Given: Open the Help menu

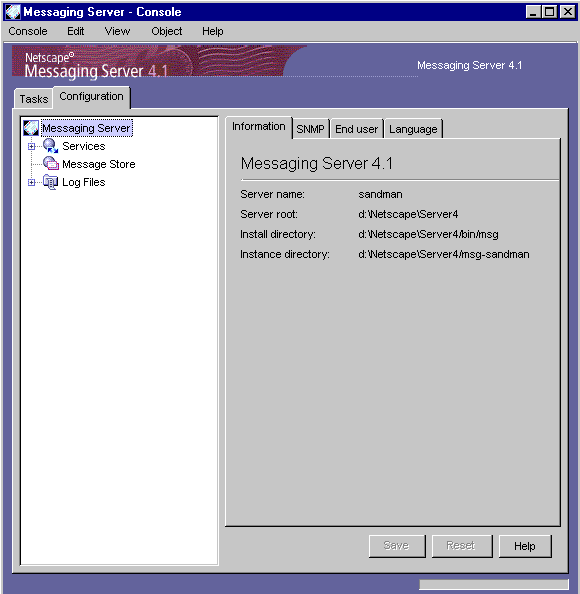Looking at the screenshot, I should (213, 31).
